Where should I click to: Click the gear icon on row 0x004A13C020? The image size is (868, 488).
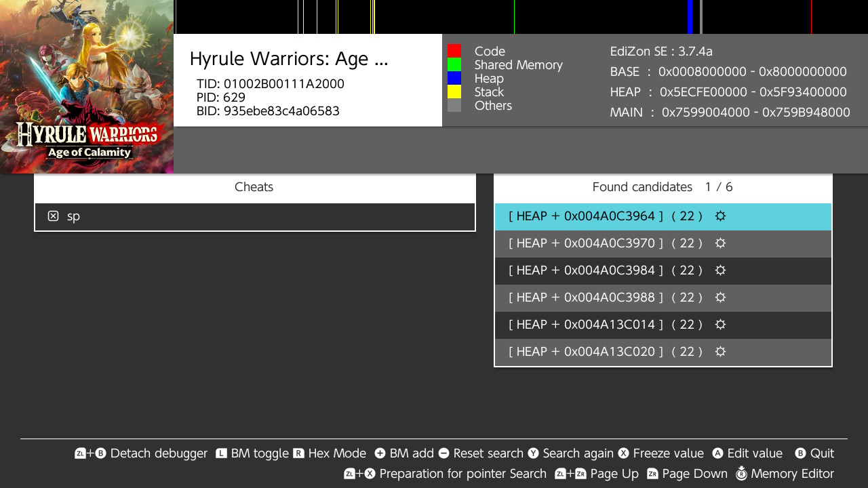pyautogui.click(x=721, y=352)
